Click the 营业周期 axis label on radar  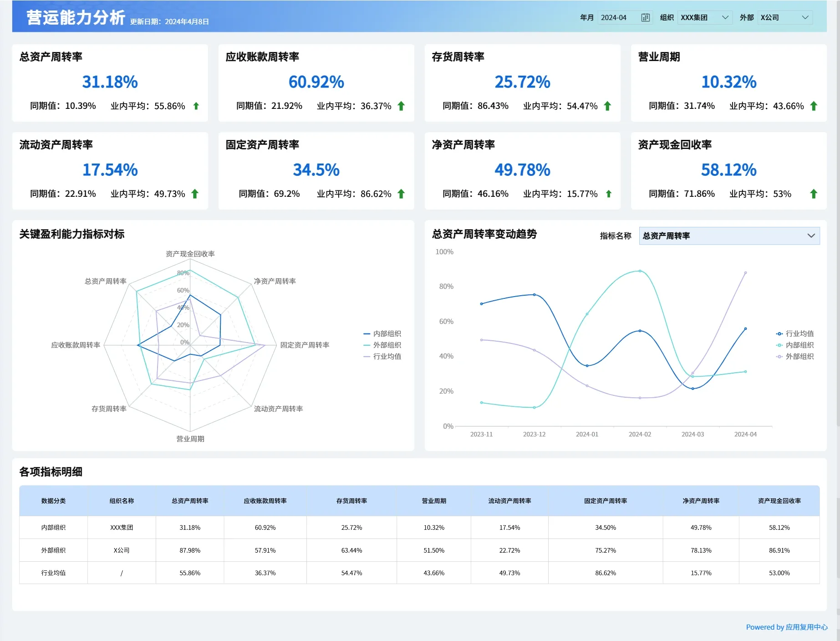click(x=190, y=439)
